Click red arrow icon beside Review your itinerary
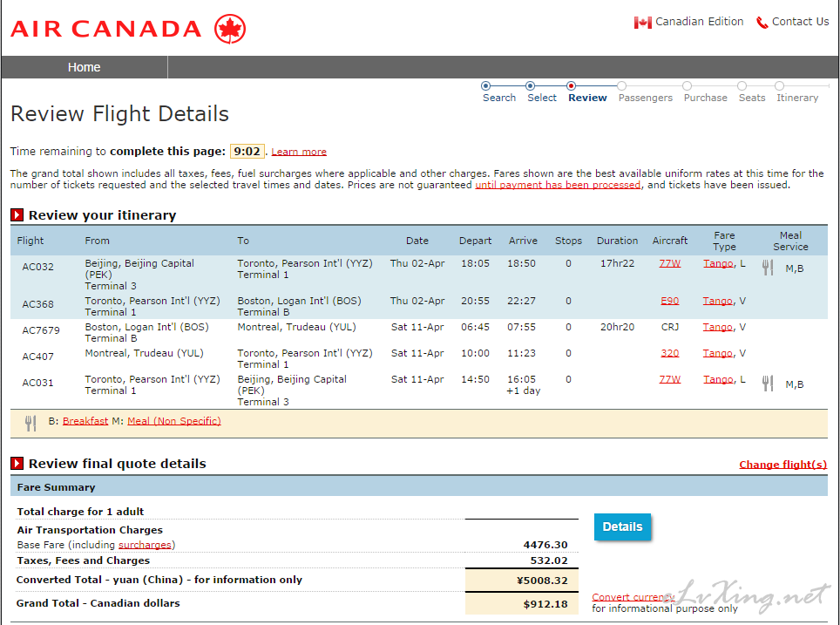840x625 pixels. click(17, 215)
